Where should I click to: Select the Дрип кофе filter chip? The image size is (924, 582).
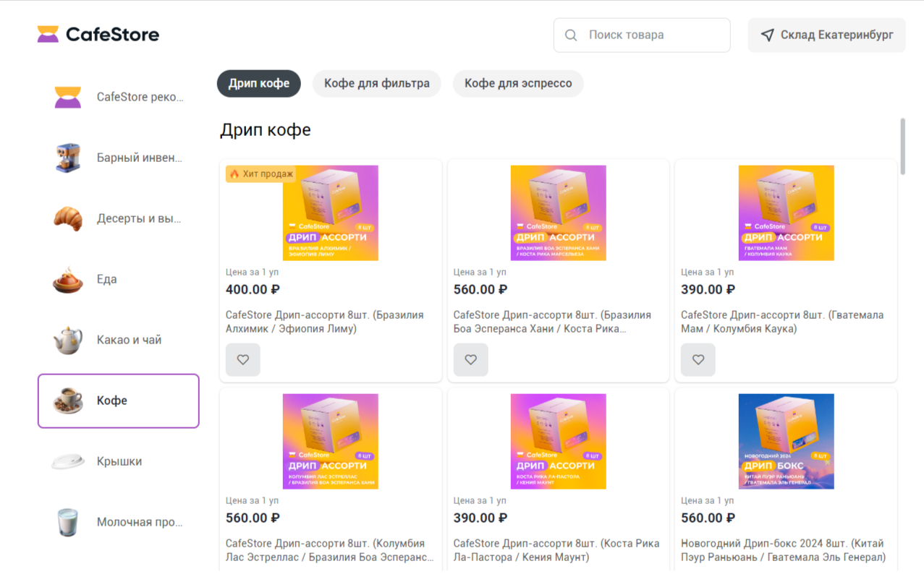259,83
